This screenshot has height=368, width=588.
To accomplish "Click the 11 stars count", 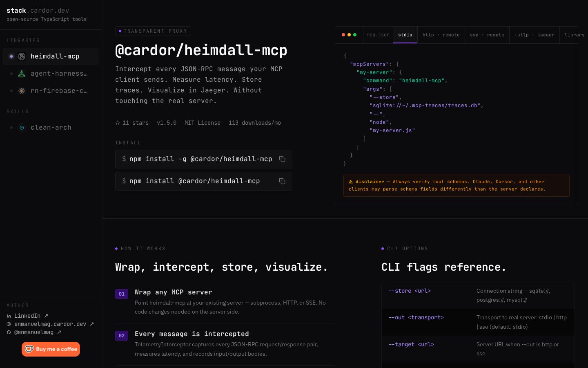I will click(x=136, y=123).
